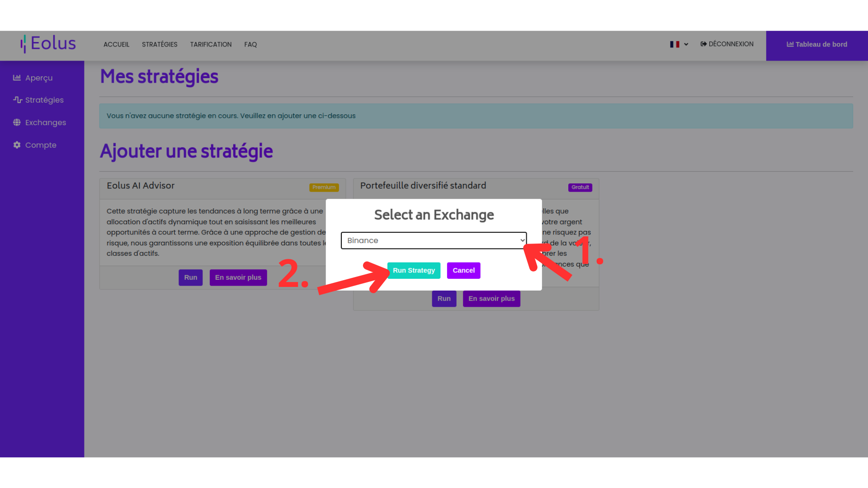Open STRATÉGIES in top navigation
868x488 pixels.
(x=160, y=44)
